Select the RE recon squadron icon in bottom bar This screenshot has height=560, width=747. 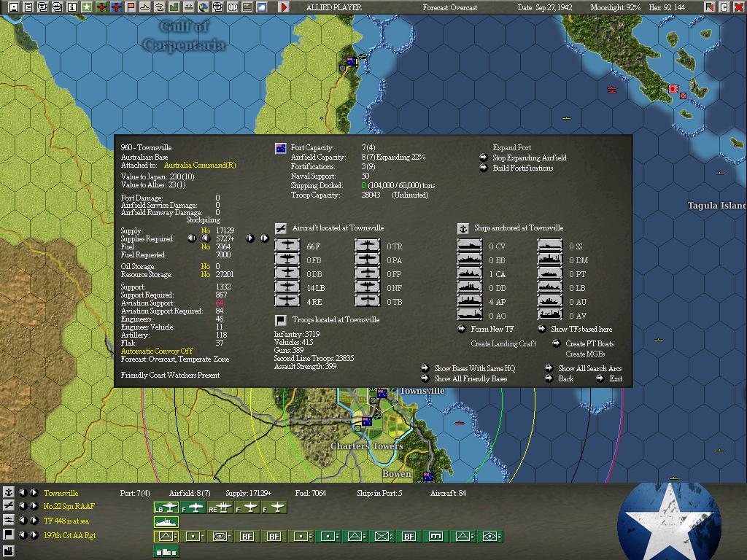[220, 508]
